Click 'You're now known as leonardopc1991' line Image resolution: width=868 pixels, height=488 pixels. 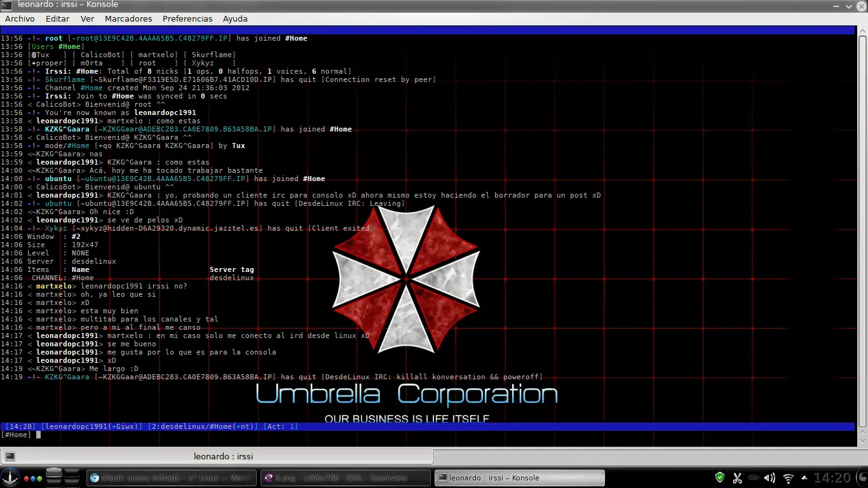tap(120, 112)
